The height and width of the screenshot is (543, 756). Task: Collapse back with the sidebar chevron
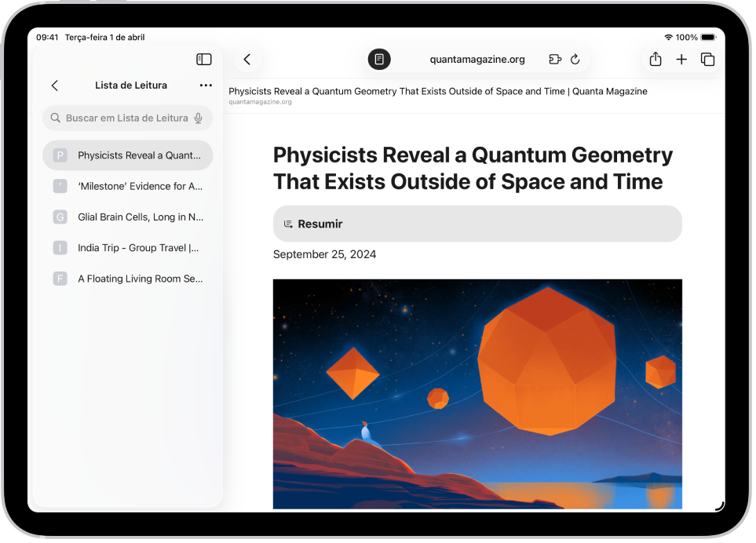(x=54, y=85)
